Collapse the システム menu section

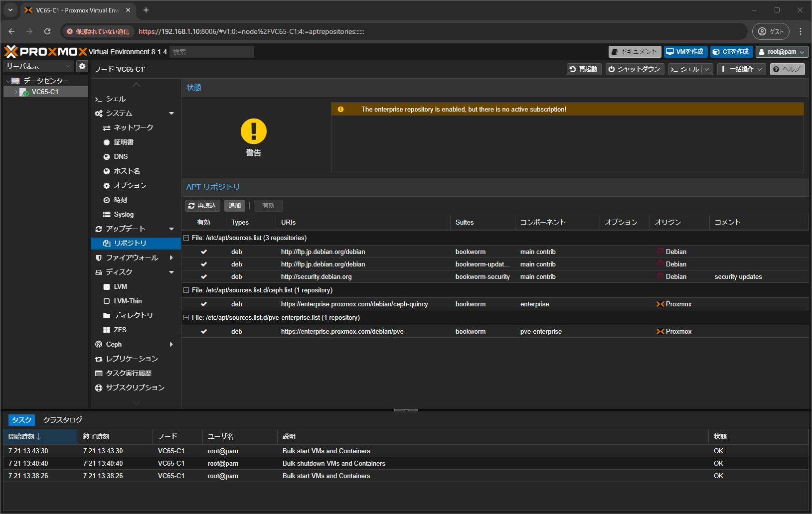click(x=171, y=114)
